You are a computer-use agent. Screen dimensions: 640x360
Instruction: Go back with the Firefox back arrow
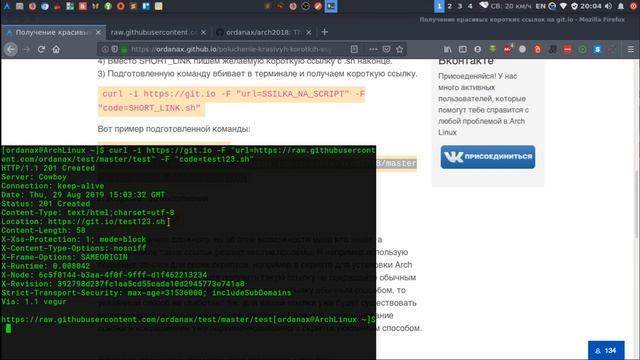(x=11, y=49)
